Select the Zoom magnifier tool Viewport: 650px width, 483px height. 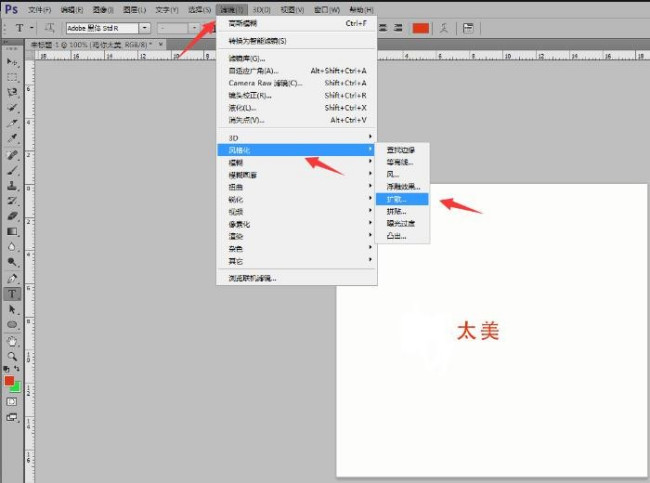click(x=13, y=355)
